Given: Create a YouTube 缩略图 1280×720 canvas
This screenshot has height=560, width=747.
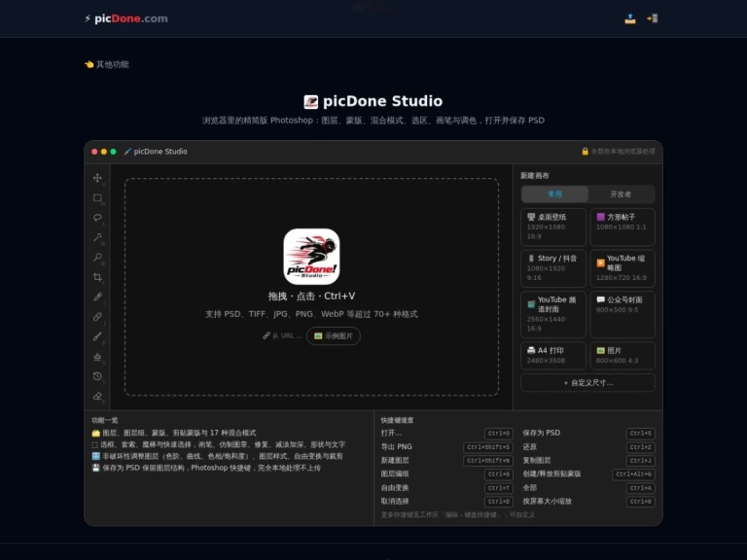Looking at the screenshot, I should tap(622, 268).
